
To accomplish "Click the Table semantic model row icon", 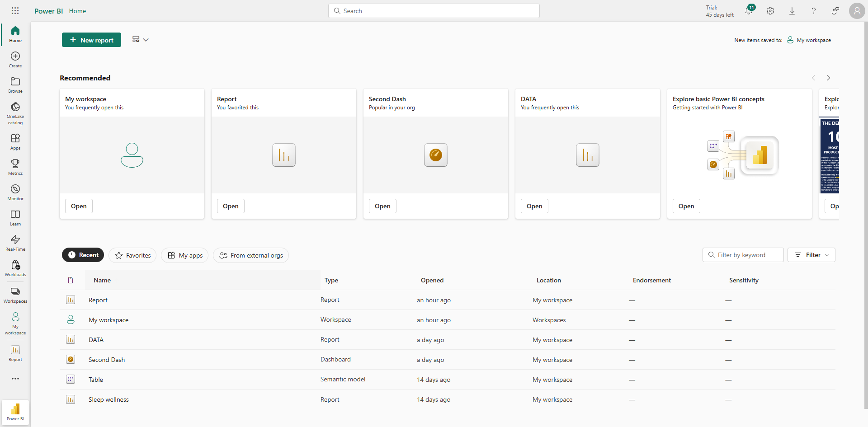I will (x=71, y=380).
